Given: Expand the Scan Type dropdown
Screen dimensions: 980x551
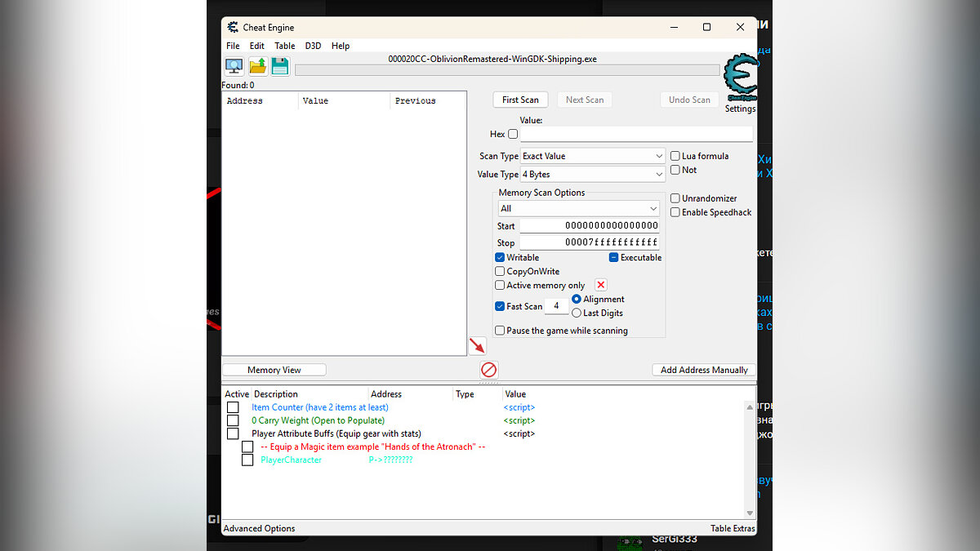Looking at the screenshot, I should pos(593,156).
